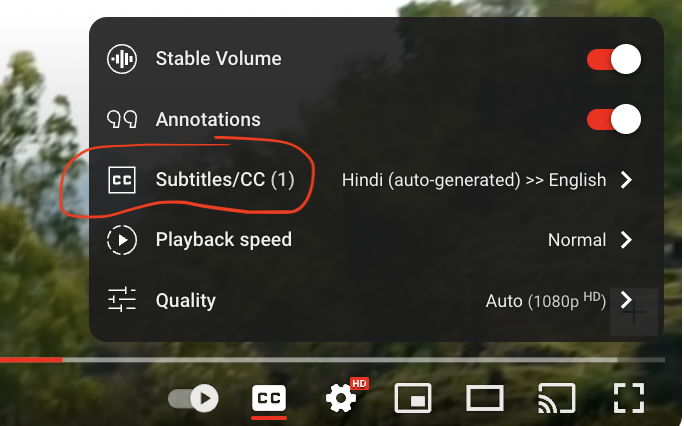Toggle the closed captions CC button
Screen dimensions: 684x426
(x=268, y=398)
